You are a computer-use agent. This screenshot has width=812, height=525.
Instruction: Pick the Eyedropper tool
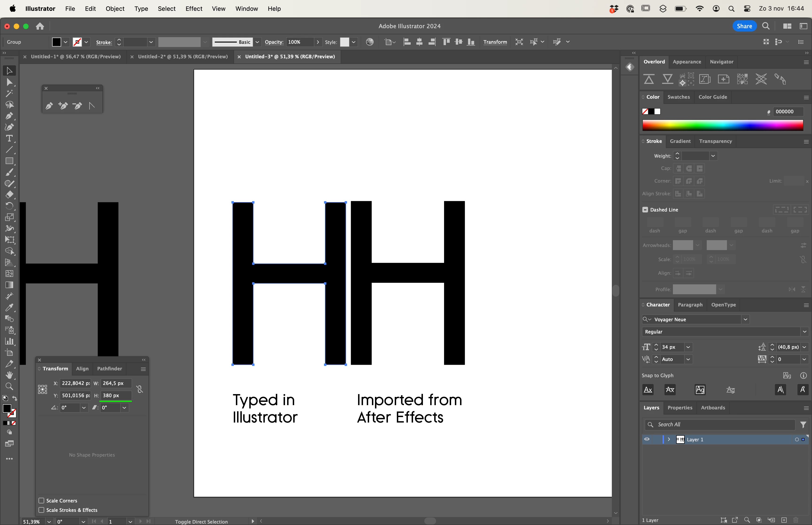(x=9, y=307)
